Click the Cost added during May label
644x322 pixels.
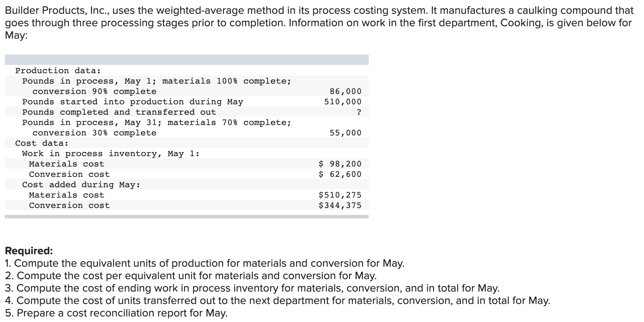pos(81,184)
